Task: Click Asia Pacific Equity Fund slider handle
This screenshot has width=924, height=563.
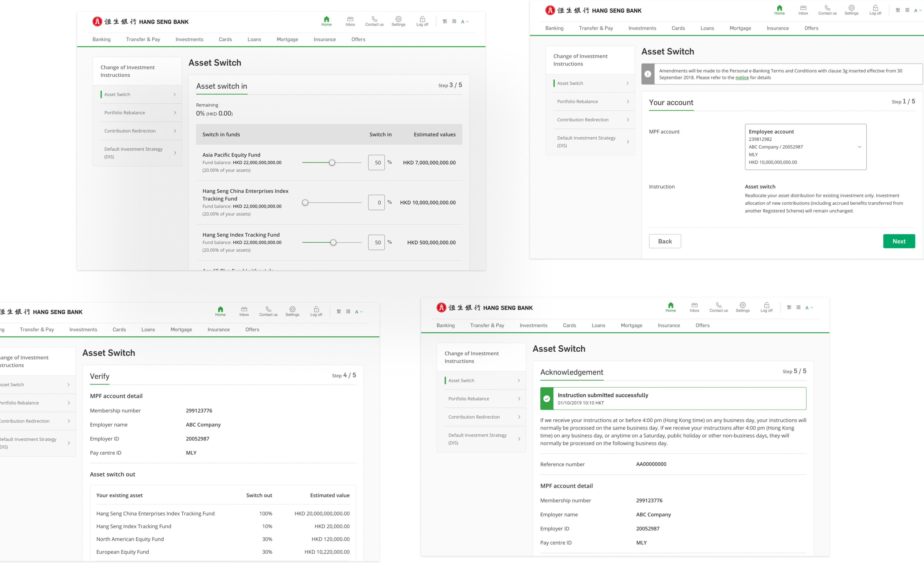Action: tap(332, 163)
